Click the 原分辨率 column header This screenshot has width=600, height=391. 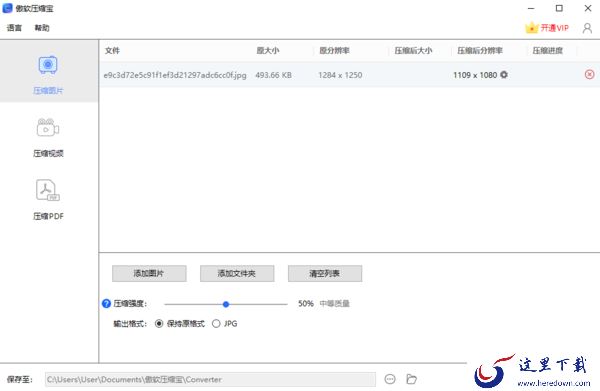click(334, 51)
